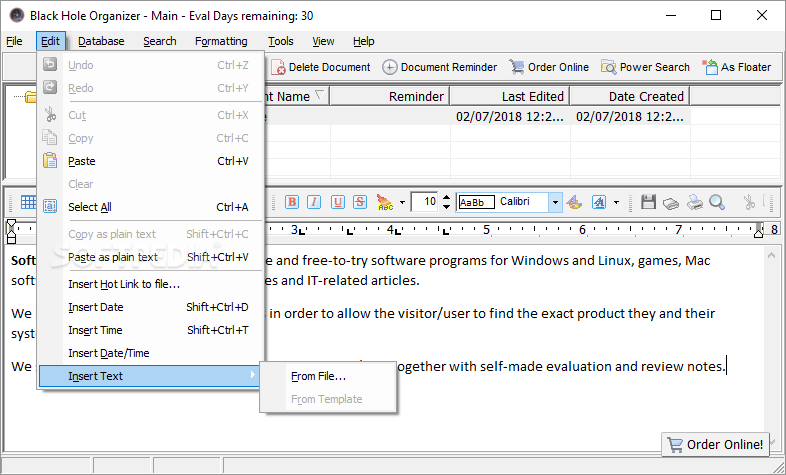Close the open Edit menu

coord(50,41)
